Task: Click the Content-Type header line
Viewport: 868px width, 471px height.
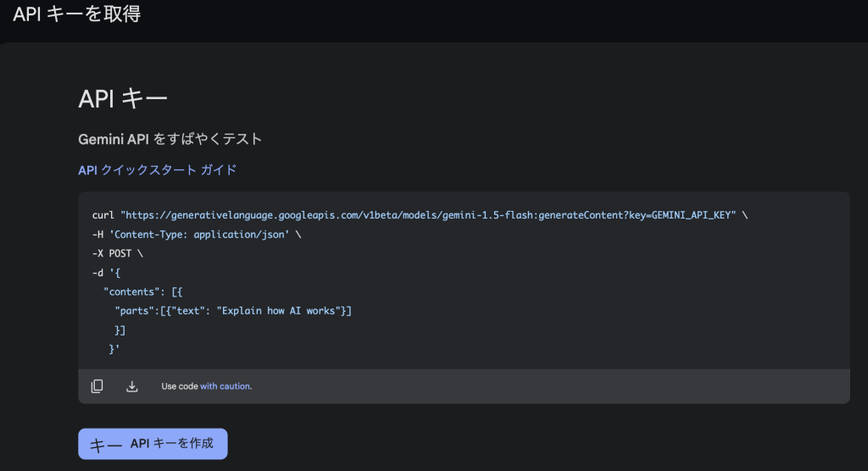Action: tap(197, 234)
